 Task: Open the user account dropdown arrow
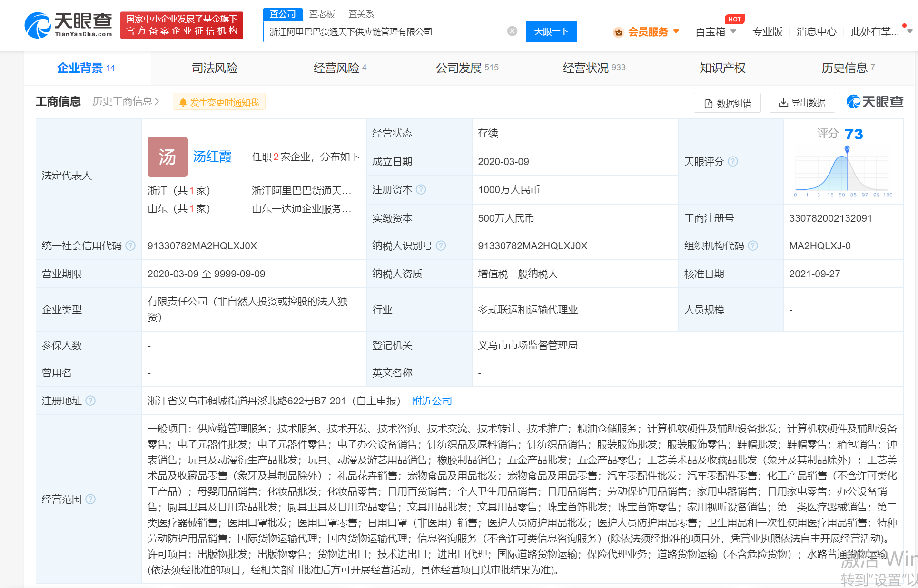coord(909,32)
